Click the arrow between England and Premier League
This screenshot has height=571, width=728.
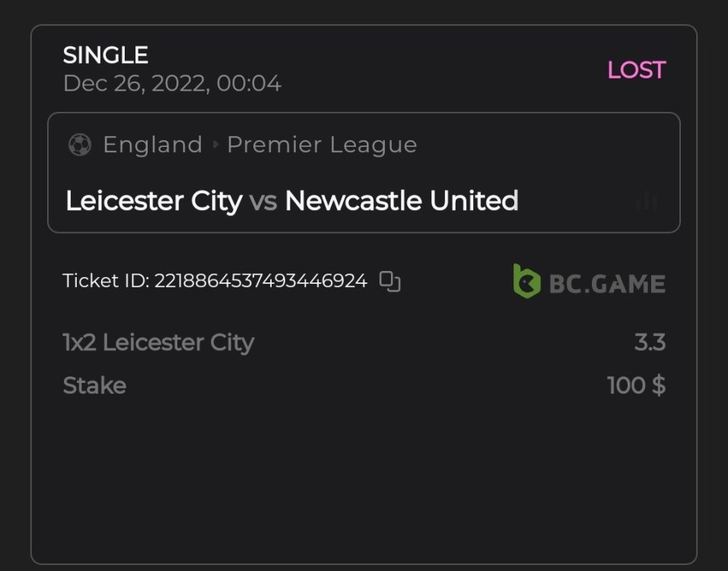point(215,145)
